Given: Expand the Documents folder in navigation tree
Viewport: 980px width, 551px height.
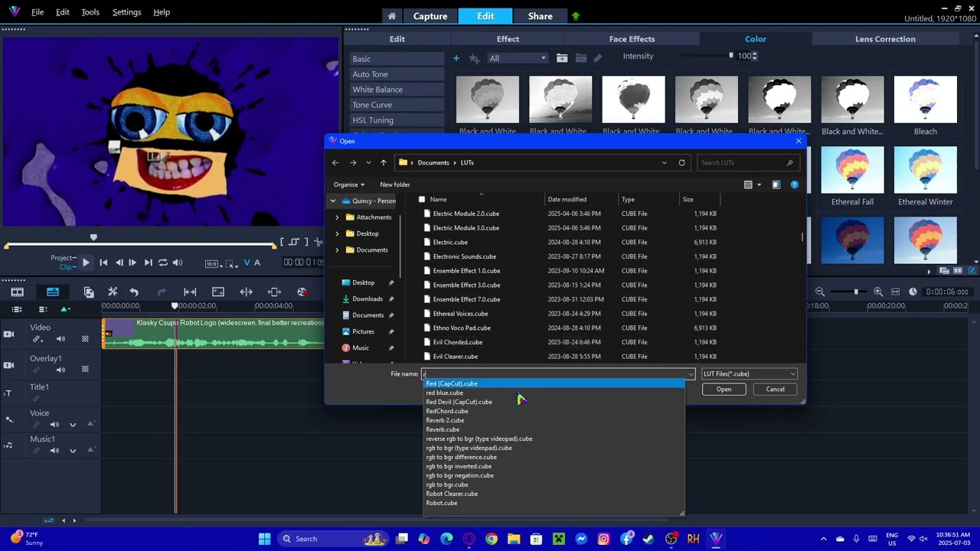Looking at the screenshot, I should coord(337,249).
